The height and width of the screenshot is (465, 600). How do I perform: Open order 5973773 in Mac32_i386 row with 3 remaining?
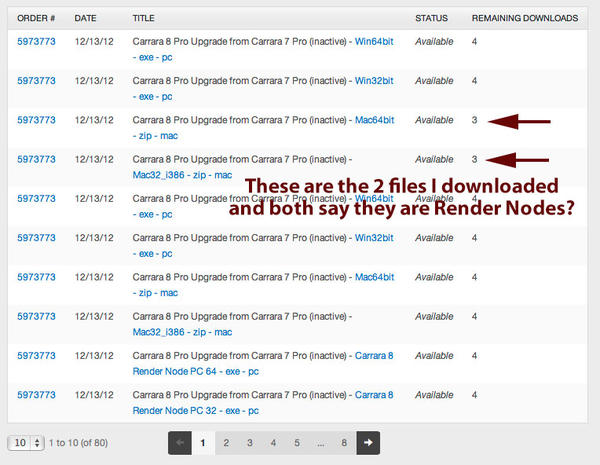[x=36, y=159]
